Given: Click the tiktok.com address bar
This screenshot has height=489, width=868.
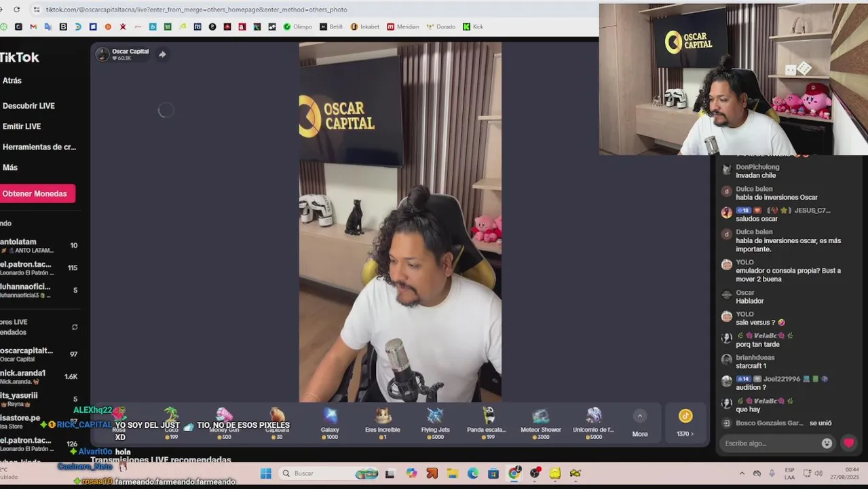Looking at the screenshot, I should pos(196,10).
